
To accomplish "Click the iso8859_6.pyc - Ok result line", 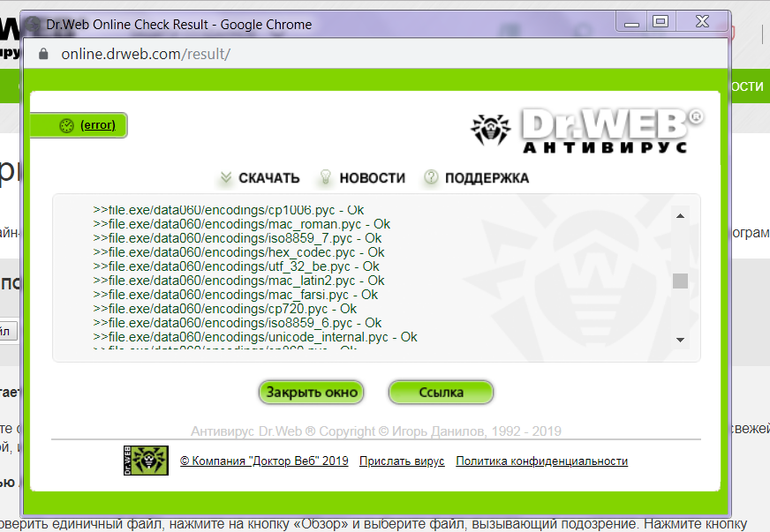I will (238, 323).
